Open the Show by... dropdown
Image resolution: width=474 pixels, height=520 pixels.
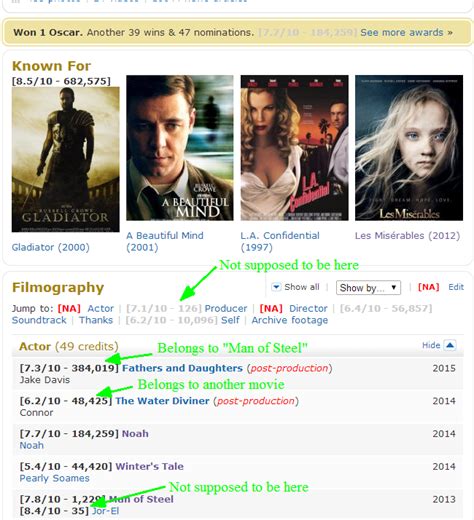(x=368, y=288)
